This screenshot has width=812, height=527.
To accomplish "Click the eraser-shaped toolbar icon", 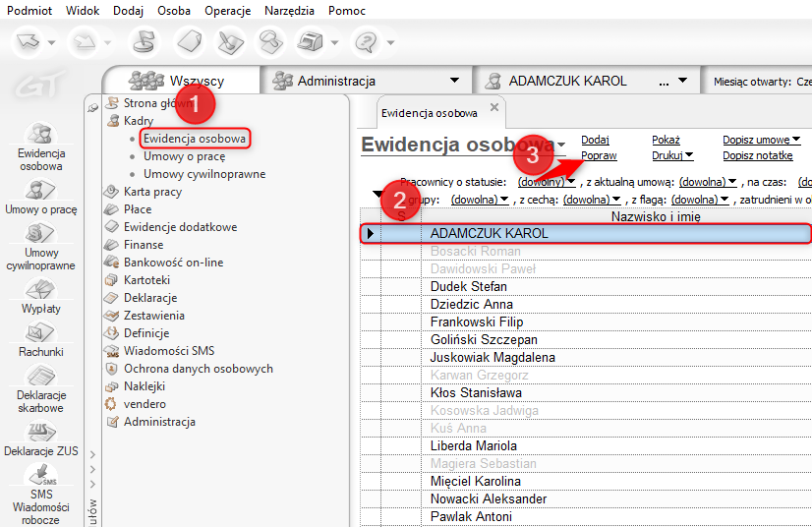I will (x=190, y=42).
